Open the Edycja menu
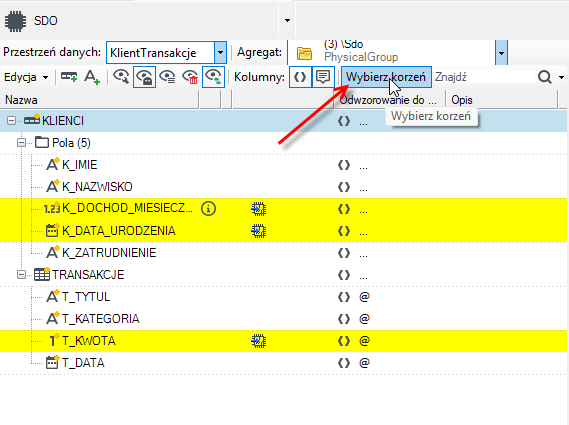 pyautogui.click(x=26, y=77)
